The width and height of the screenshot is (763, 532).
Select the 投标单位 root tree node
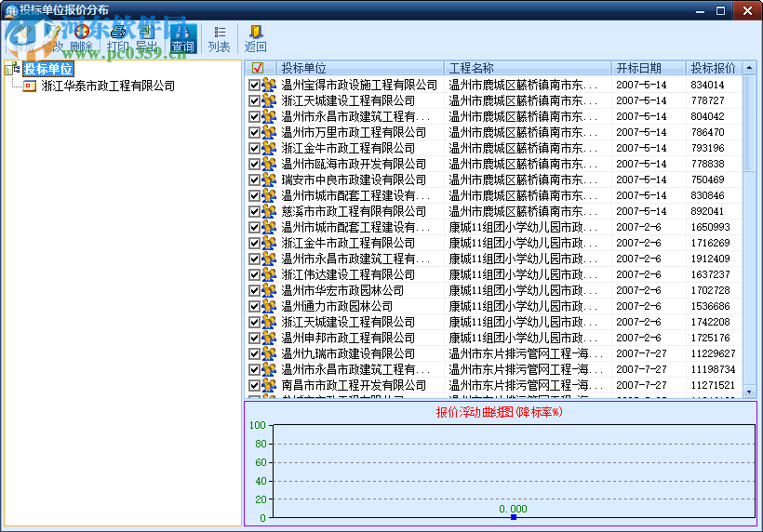(48, 69)
